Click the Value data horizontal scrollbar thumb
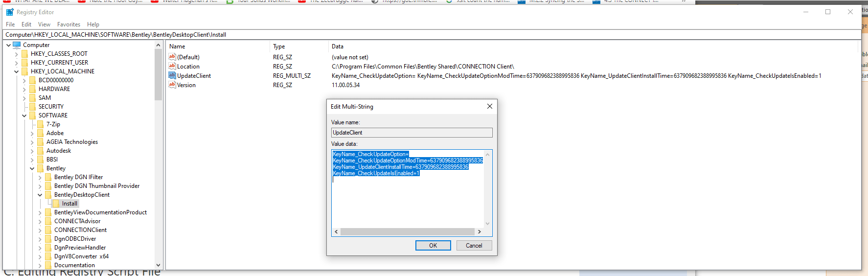The width and height of the screenshot is (868, 276). point(408,232)
